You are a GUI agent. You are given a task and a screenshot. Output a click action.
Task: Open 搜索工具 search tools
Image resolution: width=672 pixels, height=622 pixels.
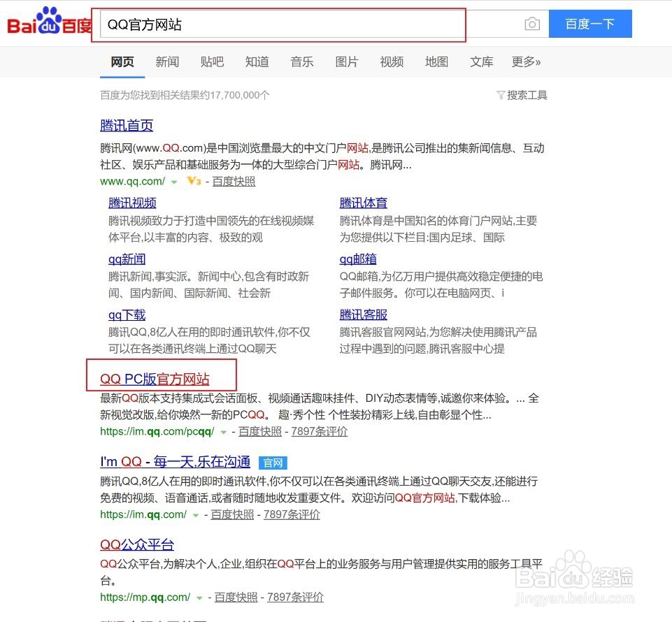(x=527, y=95)
